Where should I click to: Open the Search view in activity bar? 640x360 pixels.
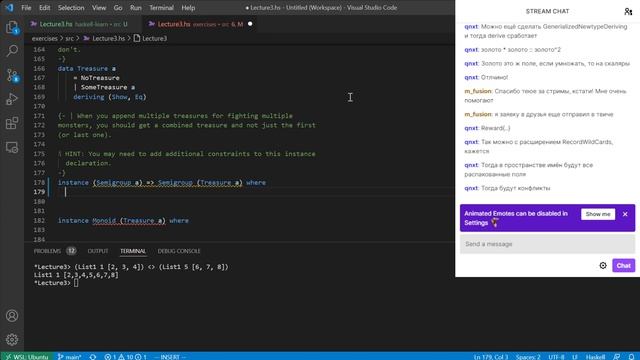pyautogui.click(x=12, y=51)
